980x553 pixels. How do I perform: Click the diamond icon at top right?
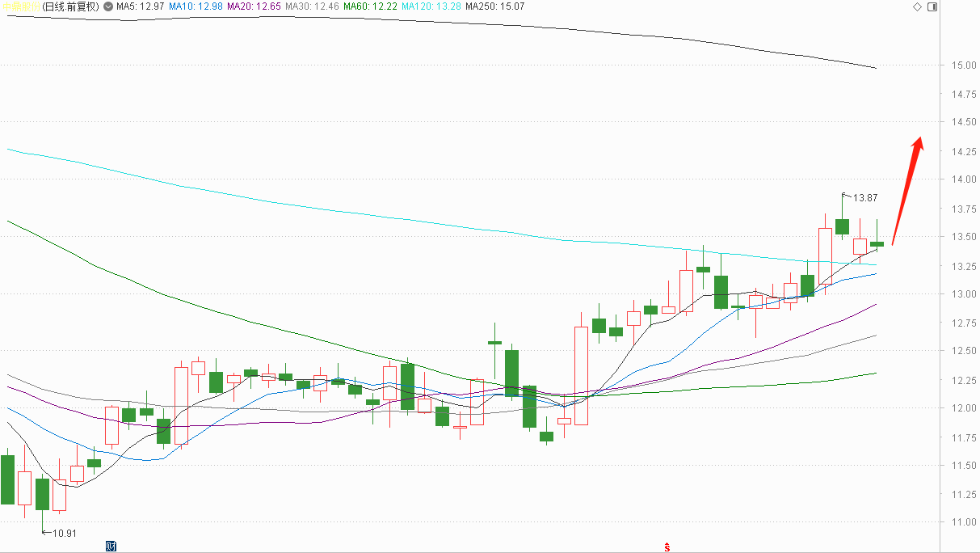(917, 6)
